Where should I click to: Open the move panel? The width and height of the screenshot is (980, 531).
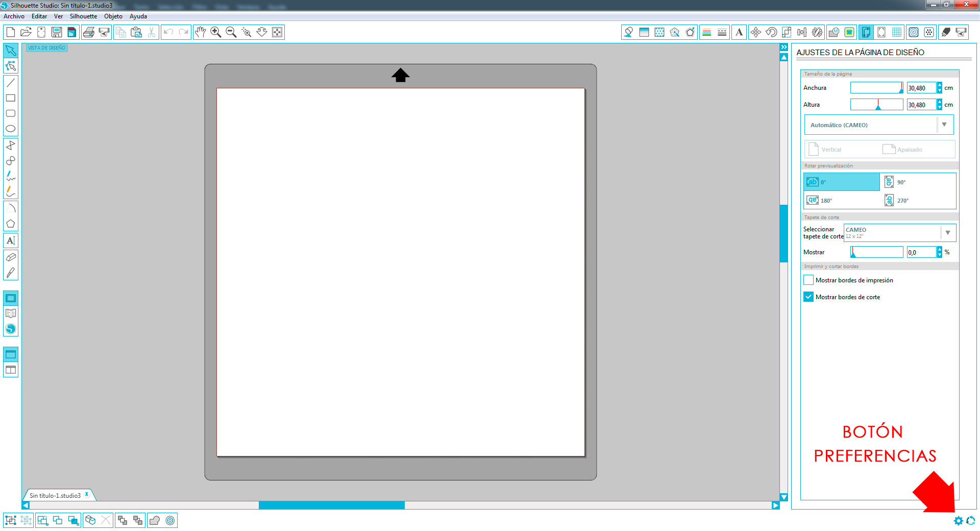tap(756, 32)
